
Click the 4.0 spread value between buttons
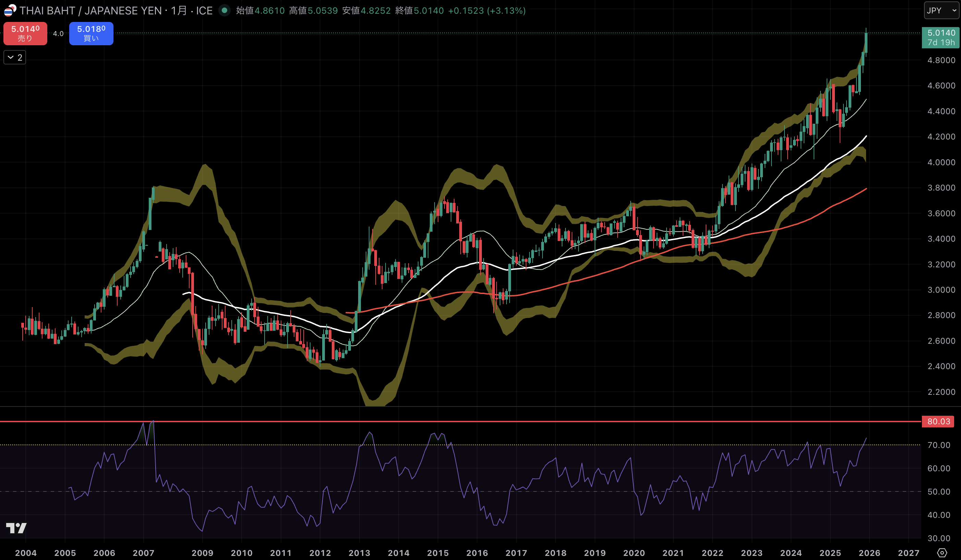[x=58, y=34]
